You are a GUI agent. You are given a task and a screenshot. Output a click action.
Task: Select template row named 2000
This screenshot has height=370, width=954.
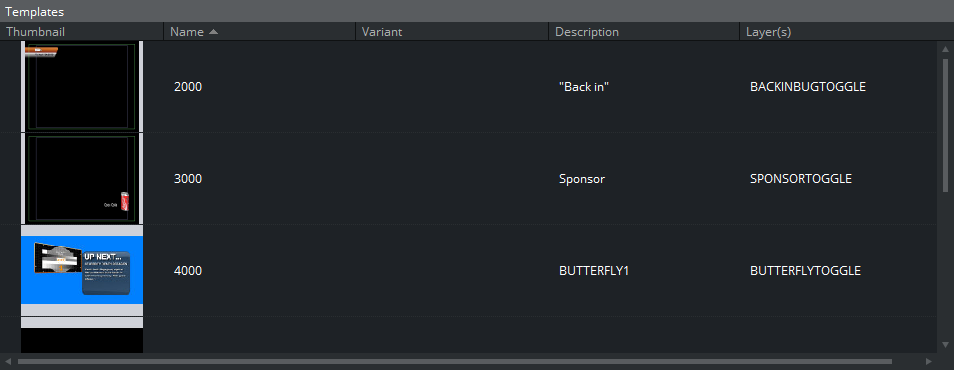pos(468,86)
